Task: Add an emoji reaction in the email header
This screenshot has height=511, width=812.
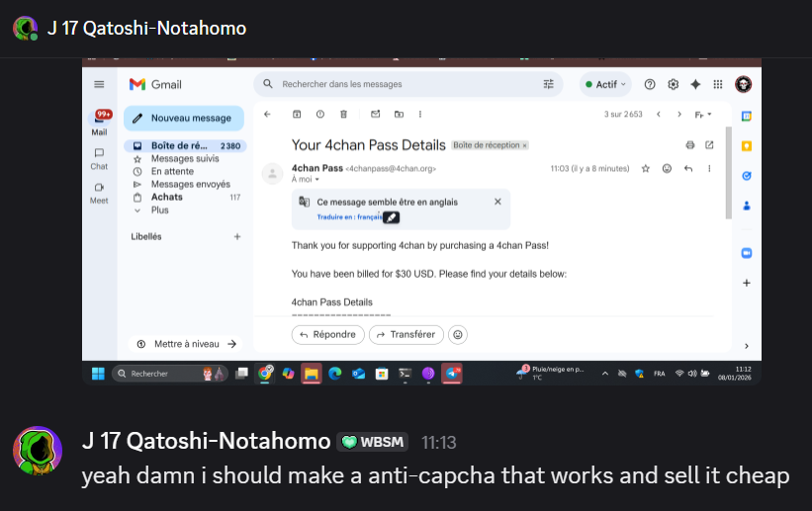Action: [x=667, y=168]
